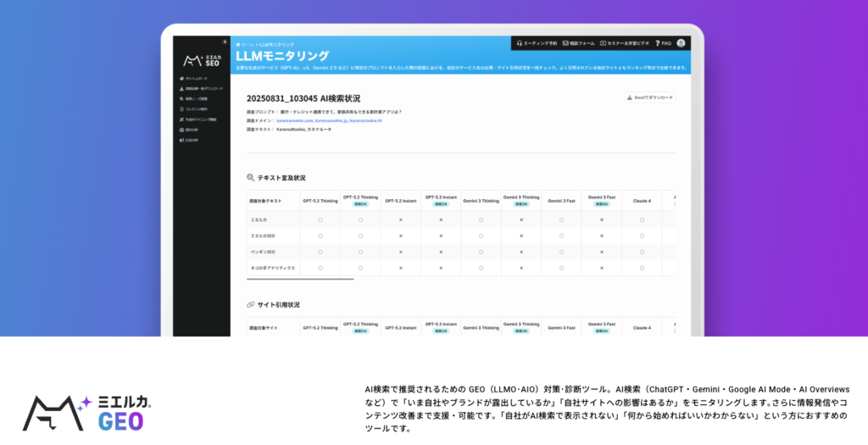Open the kanenarookie.th domain link
Image resolution: width=868 pixels, height=445 pixels.
[366, 120]
